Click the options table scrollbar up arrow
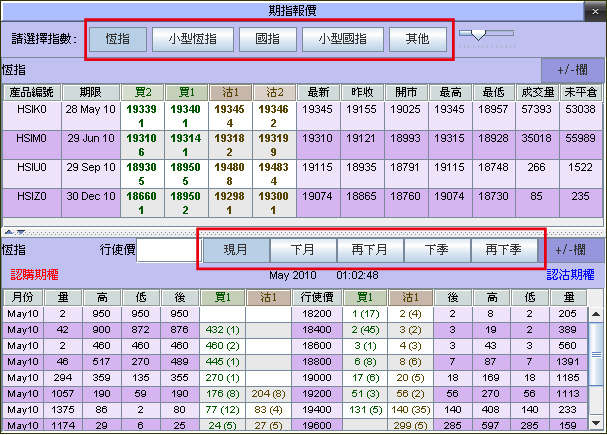This screenshot has height=435, width=607. pos(596,314)
